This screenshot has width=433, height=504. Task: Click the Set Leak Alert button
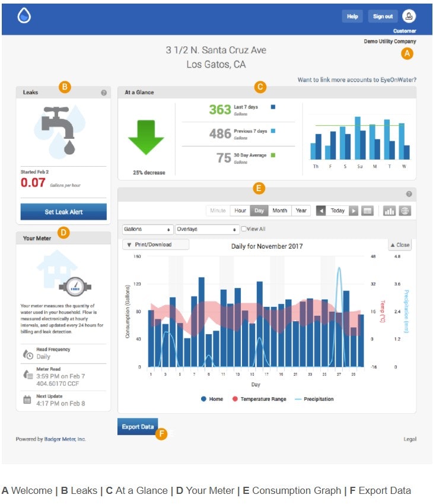63,212
